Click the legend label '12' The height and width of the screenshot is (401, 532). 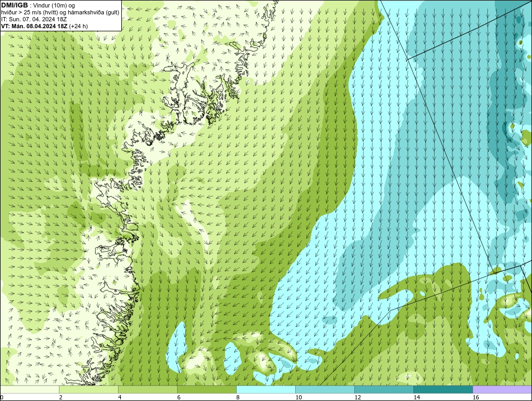358,397
